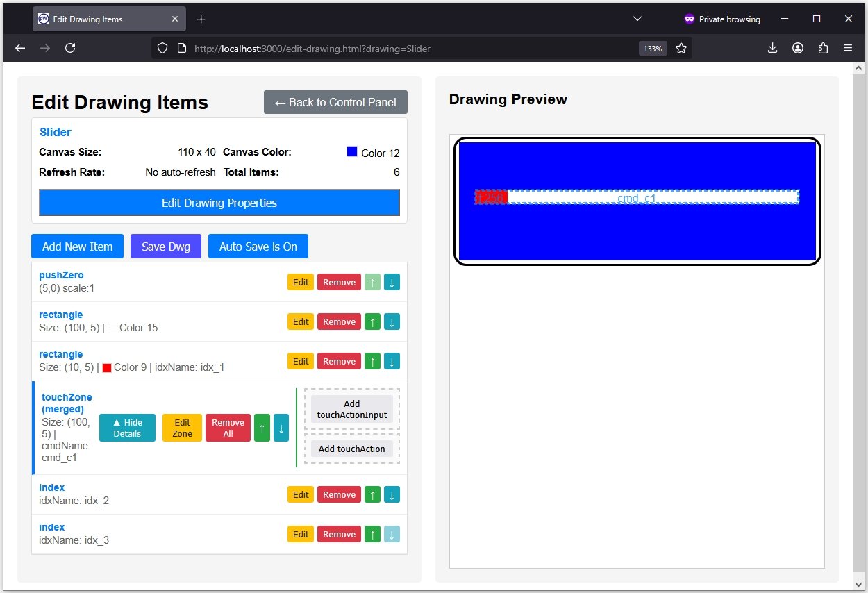Screen dimensions: 868x593
Task: Click Edit Drawing Properties button
Action: [x=219, y=203]
